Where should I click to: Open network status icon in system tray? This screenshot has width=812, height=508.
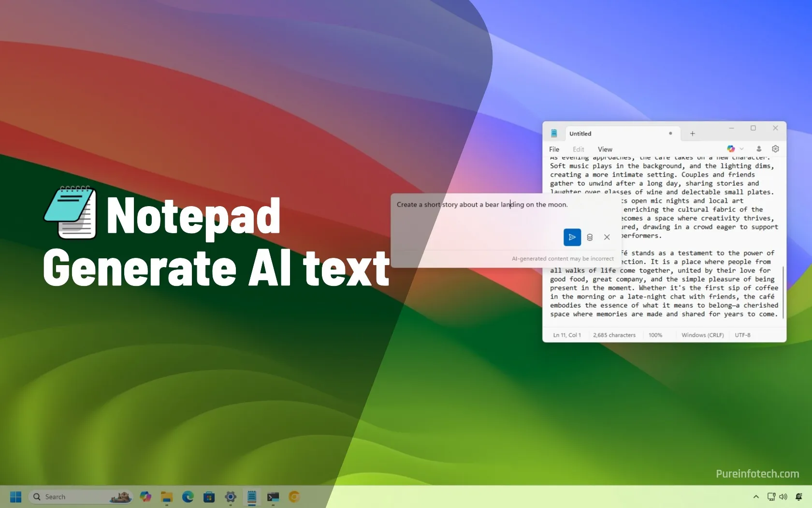(x=771, y=497)
